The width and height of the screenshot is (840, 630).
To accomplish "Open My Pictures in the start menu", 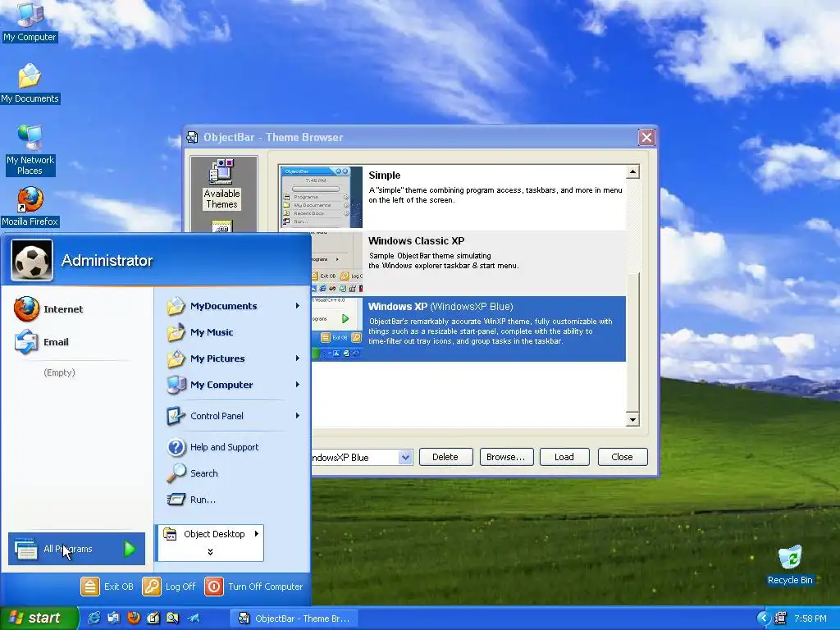I will coord(233,358).
